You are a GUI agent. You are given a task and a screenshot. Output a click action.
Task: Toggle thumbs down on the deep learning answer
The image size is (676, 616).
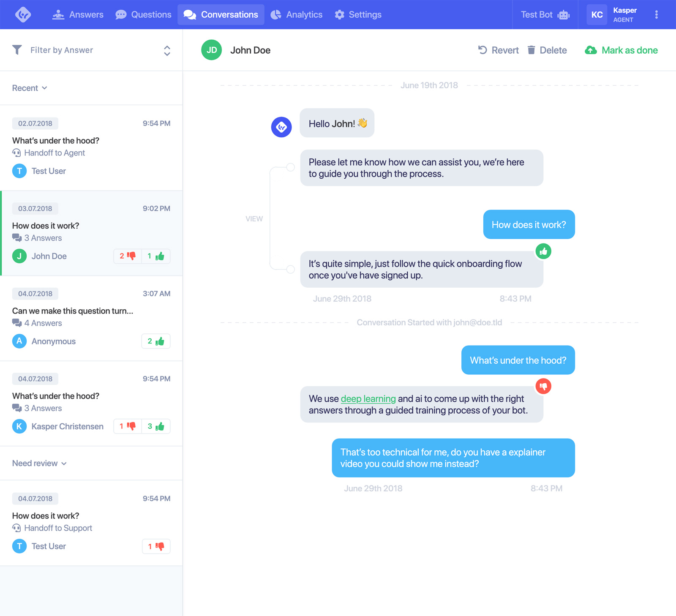[x=544, y=386]
